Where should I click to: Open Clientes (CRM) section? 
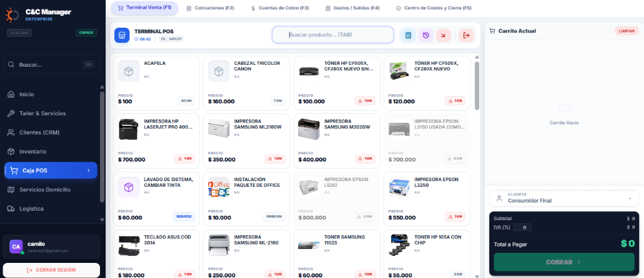[50, 133]
